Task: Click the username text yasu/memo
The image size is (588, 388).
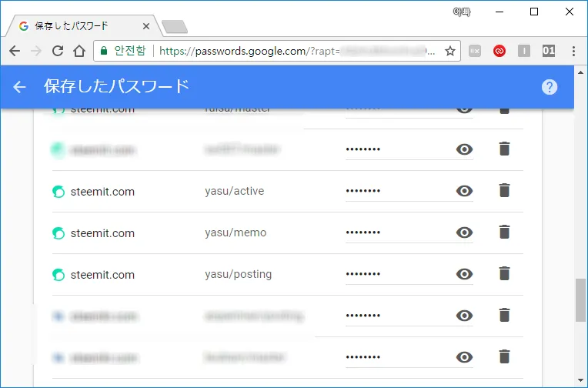Action: coord(236,232)
